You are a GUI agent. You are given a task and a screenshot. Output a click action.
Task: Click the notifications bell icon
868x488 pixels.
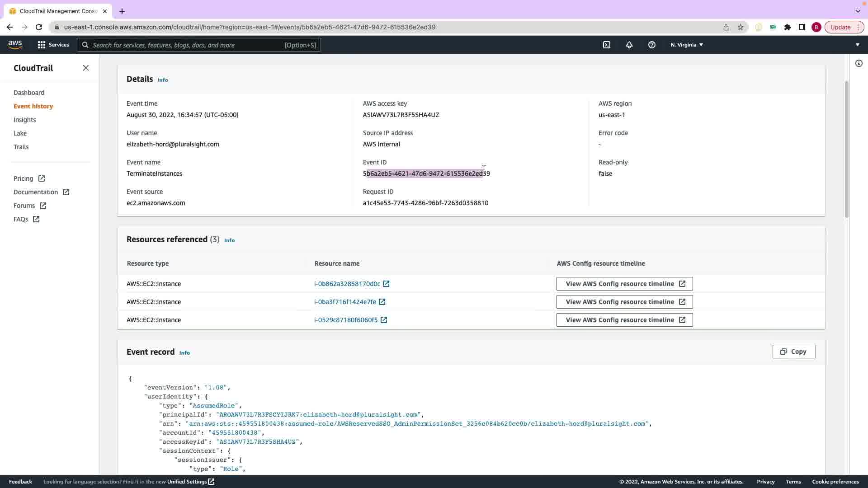(629, 45)
